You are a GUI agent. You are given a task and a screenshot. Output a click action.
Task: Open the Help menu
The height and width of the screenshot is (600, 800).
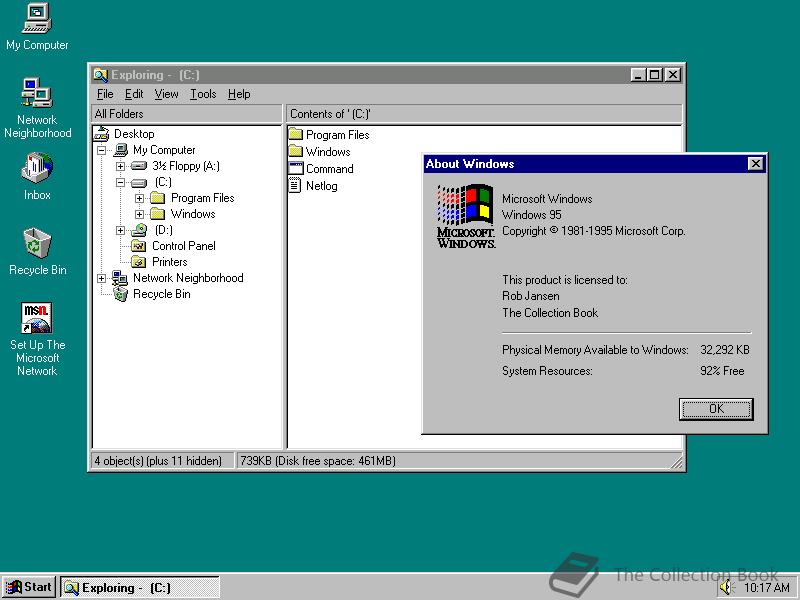[239, 94]
